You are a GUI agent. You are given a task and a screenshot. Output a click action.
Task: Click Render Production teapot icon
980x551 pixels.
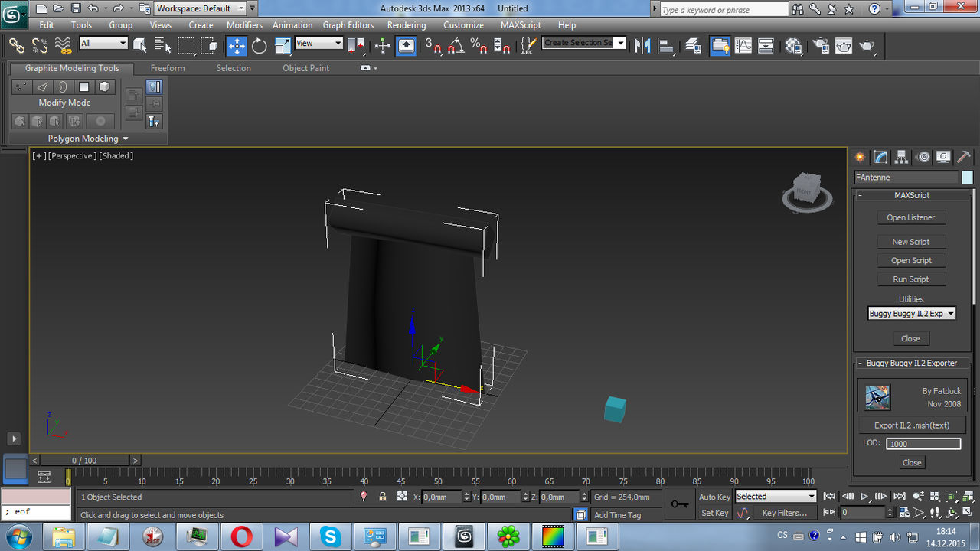point(867,46)
